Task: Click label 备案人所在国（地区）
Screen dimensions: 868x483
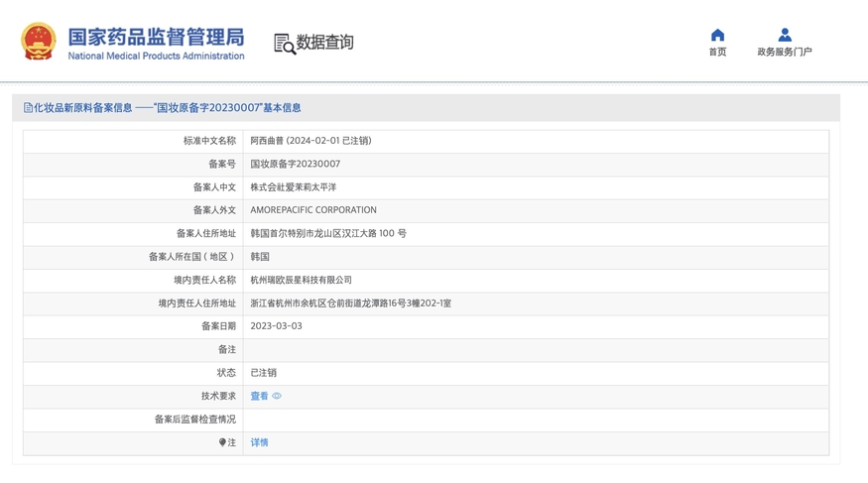Action: (x=192, y=257)
